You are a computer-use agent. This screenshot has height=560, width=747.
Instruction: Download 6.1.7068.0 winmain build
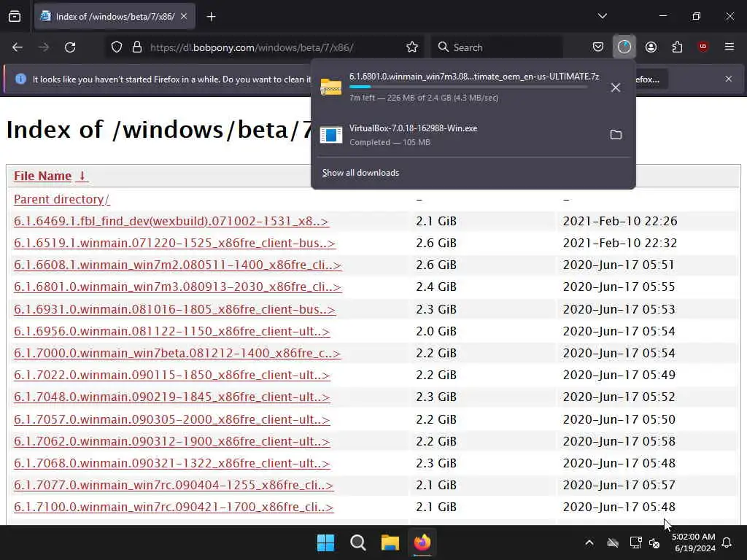click(171, 463)
